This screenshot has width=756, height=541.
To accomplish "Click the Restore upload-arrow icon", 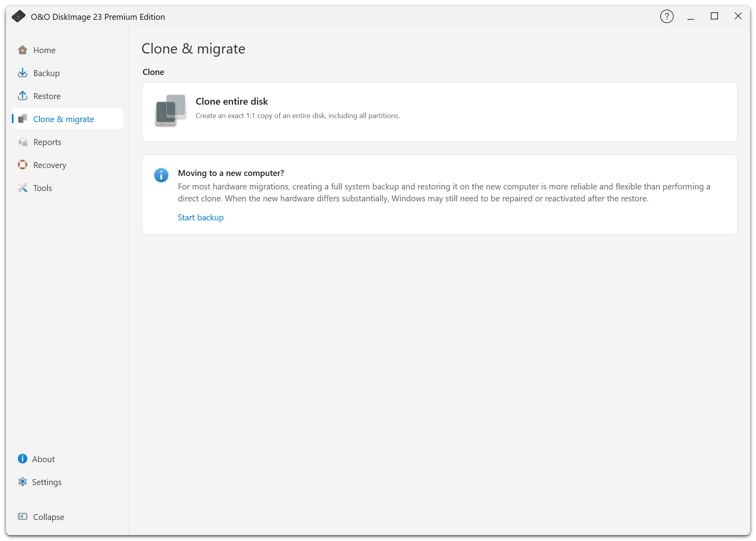I will pyautogui.click(x=23, y=96).
